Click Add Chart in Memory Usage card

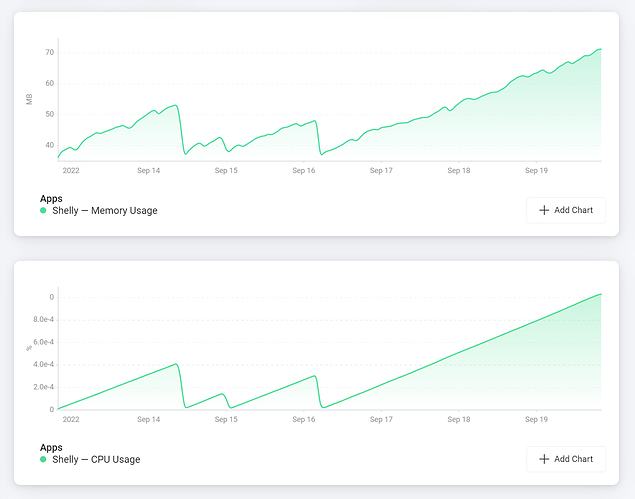pos(566,210)
